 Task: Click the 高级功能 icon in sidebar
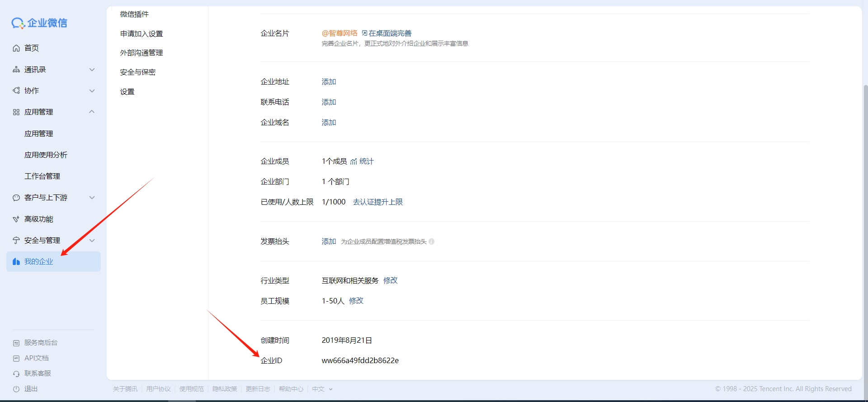(16, 219)
